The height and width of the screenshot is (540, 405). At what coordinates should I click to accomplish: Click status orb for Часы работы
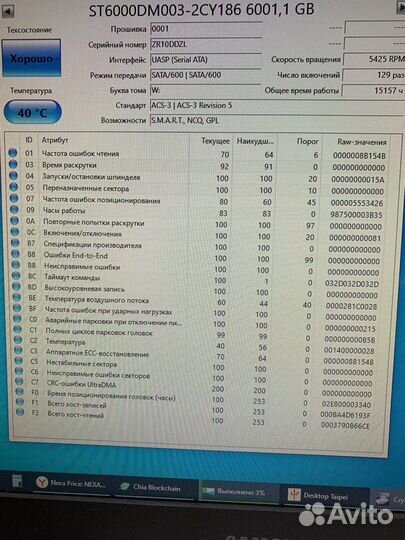(x=14, y=209)
